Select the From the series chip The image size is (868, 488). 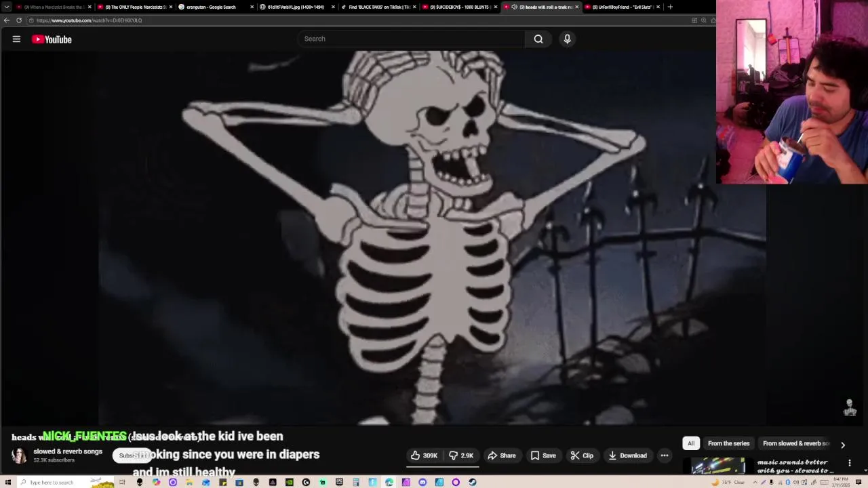click(x=728, y=443)
